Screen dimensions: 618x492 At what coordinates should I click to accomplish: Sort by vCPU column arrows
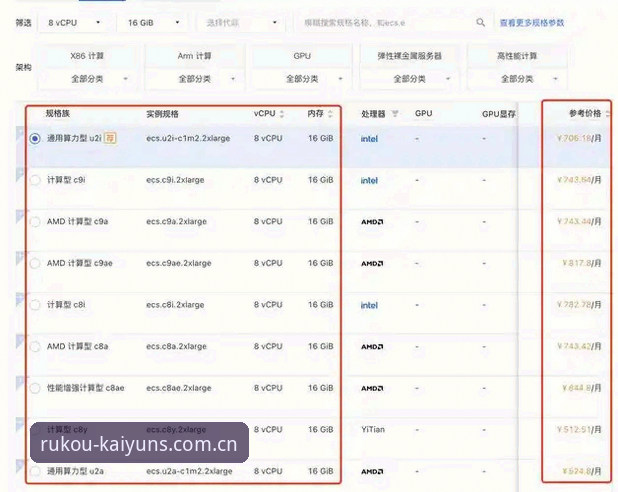point(282,114)
